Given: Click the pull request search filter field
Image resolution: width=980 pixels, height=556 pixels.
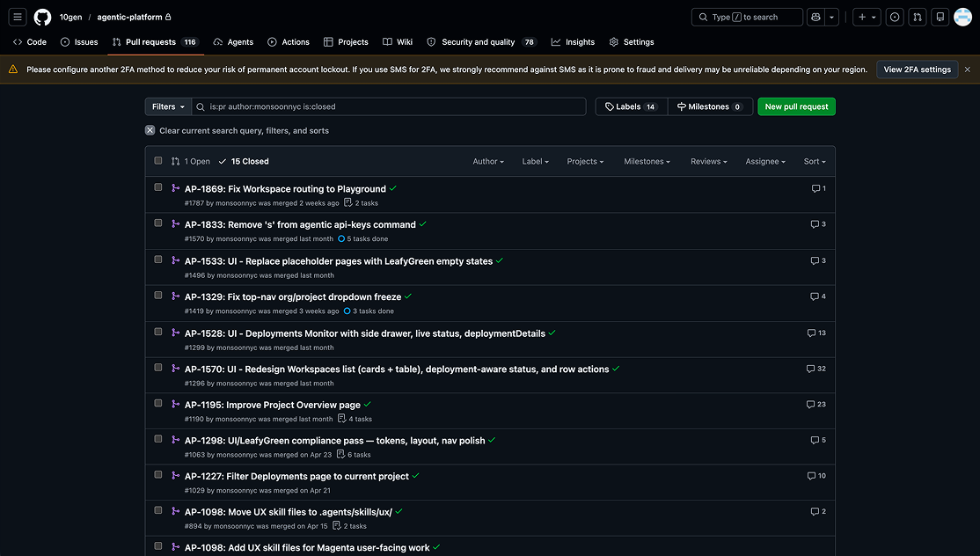Looking at the screenshot, I should (389, 106).
